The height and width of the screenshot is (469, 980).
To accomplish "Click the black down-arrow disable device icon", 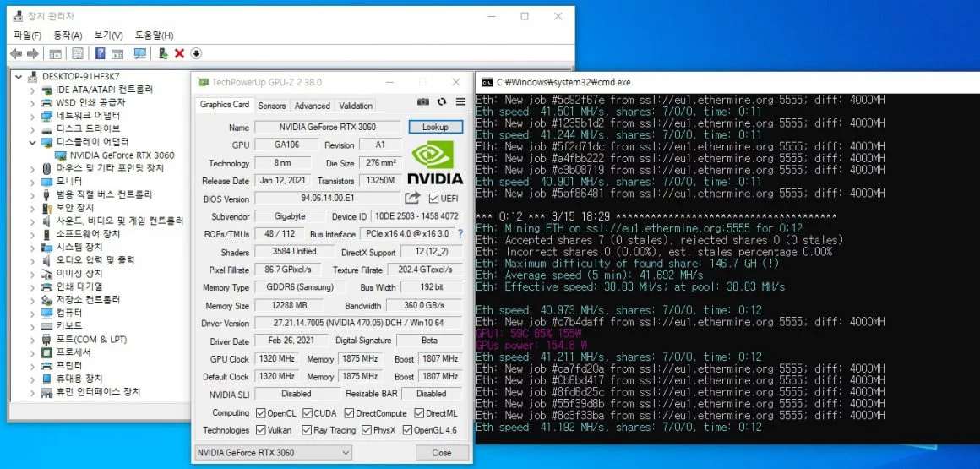I will click(196, 54).
